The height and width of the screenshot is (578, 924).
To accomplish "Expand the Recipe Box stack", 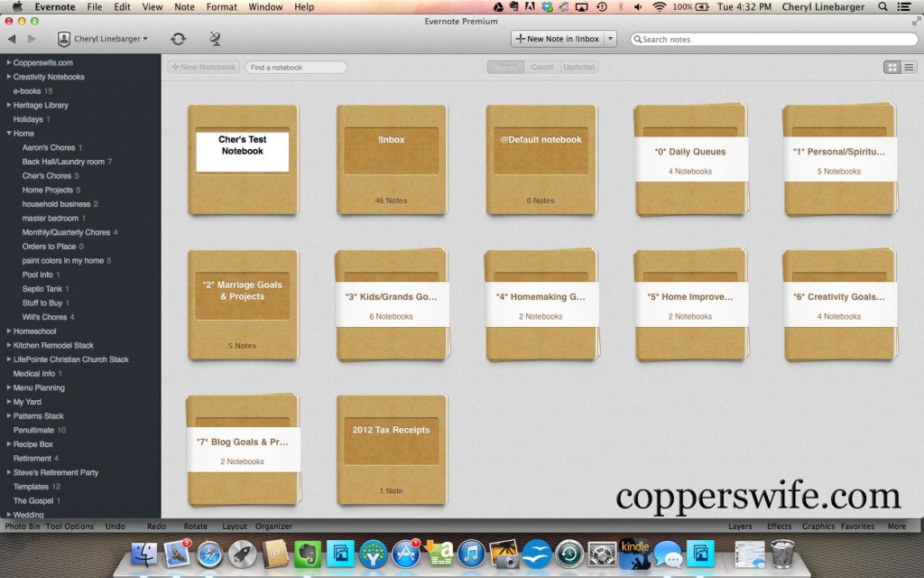I will pyautogui.click(x=9, y=444).
